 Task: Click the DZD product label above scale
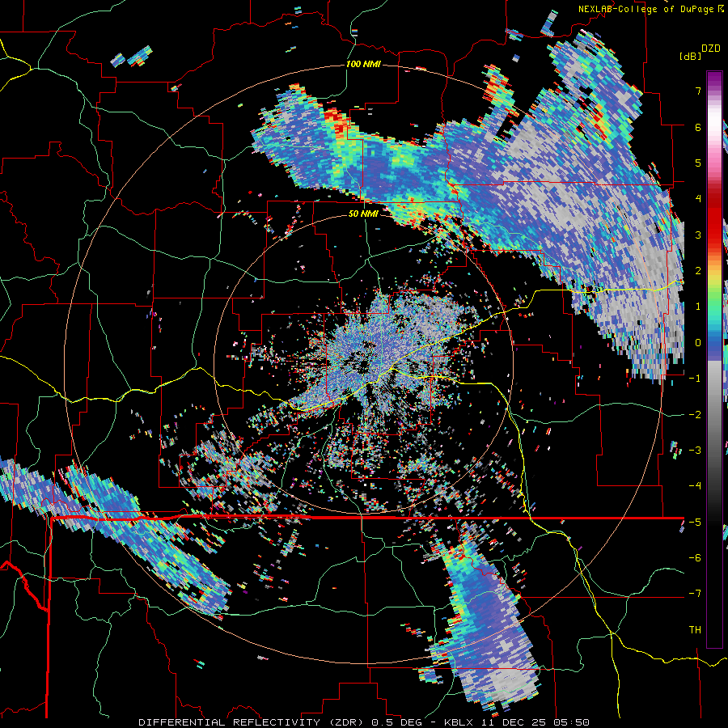point(711,49)
